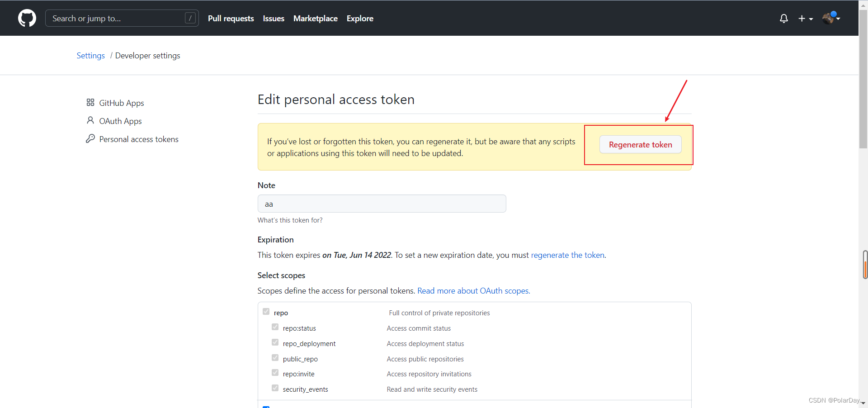
Task: Open Pull requests in top navigation
Action: coord(231,19)
